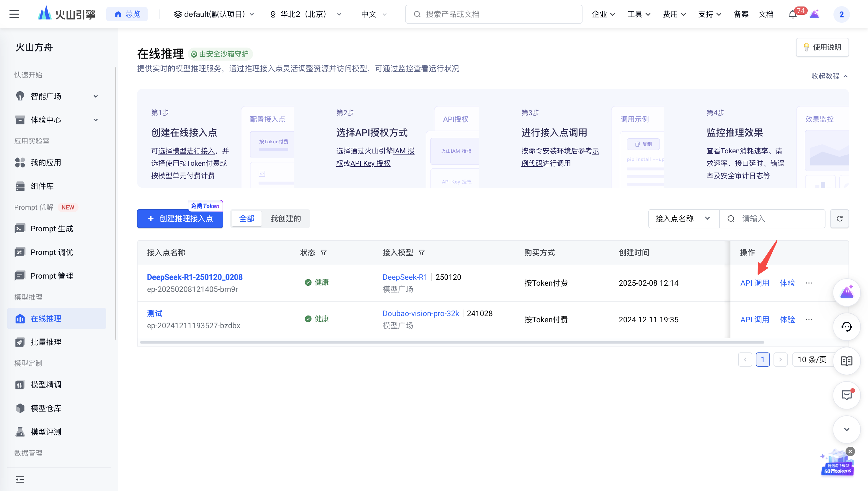Click the 创建推理接入点 button
This screenshot has width=868, height=491.
(x=180, y=219)
